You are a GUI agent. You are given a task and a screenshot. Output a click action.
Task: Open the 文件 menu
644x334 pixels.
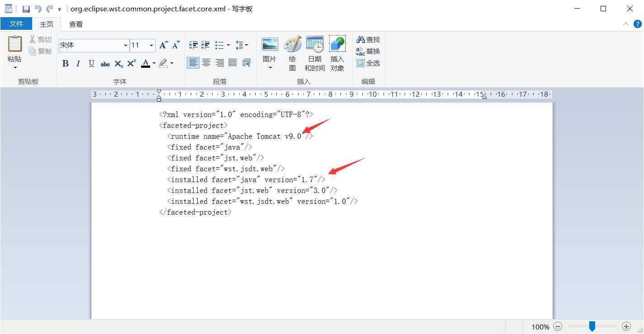click(16, 24)
